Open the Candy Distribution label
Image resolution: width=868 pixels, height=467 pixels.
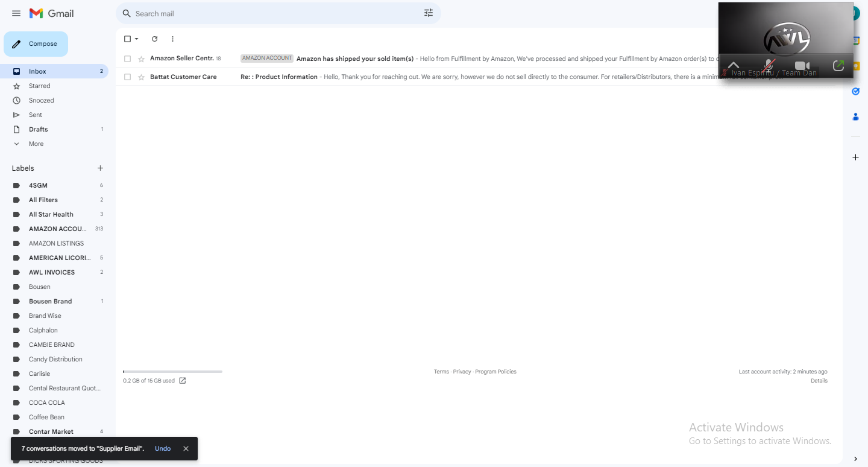pos(54,359)
